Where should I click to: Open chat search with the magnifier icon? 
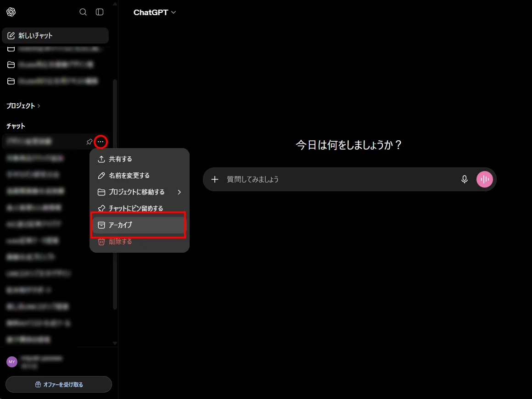point(83,12)
